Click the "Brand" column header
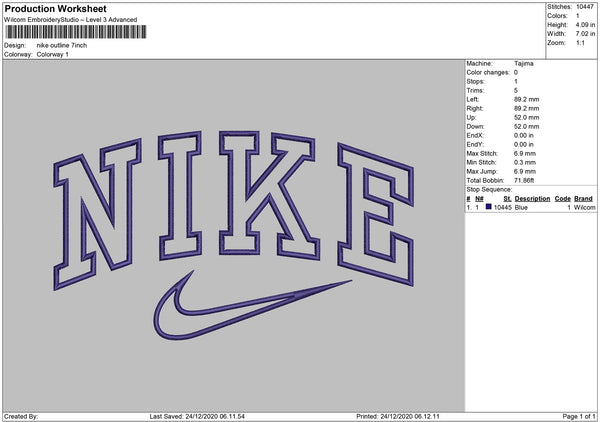Screen dimensions: 600x422 [583, 199]
